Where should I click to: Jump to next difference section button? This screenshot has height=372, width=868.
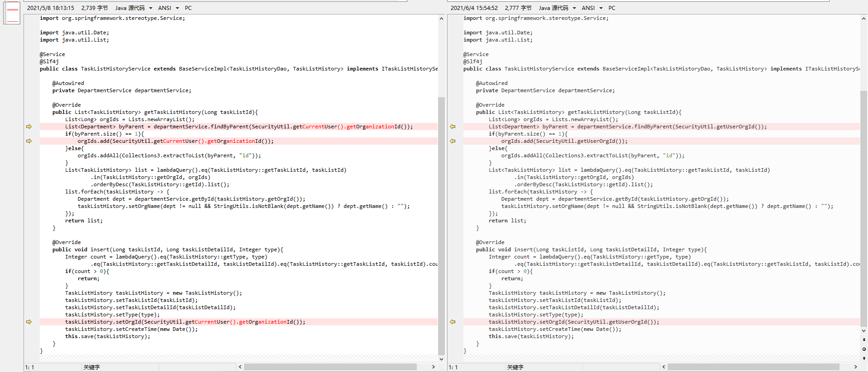864,358
